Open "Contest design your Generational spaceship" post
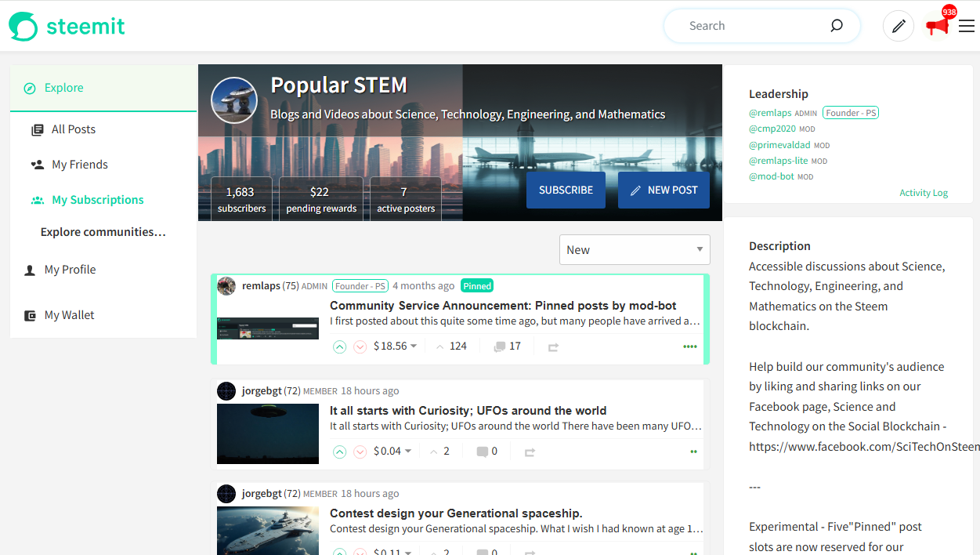 tap(456, 513)
